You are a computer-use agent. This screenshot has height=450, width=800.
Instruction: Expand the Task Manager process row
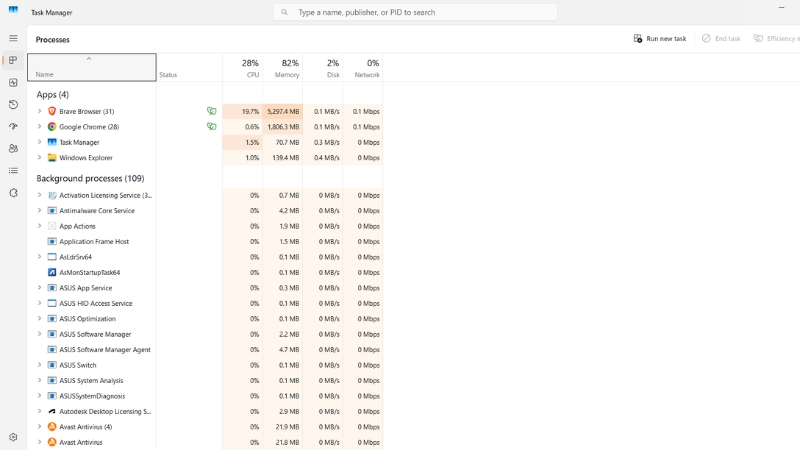point(39,142)
